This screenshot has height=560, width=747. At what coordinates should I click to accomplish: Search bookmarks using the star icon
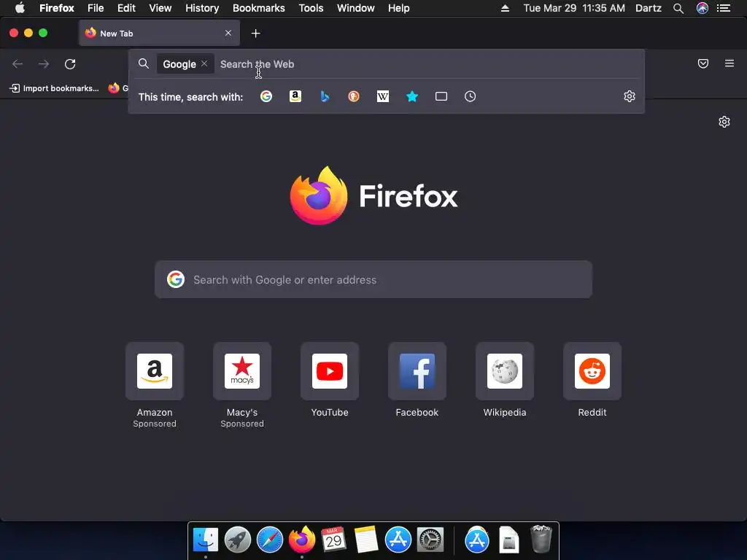coord(412,97)
